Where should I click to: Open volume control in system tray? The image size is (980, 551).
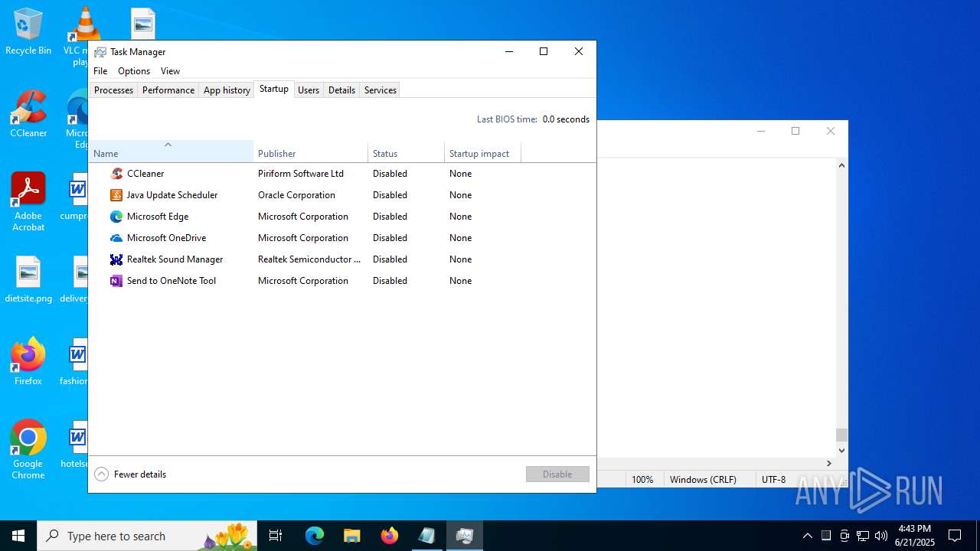click(881, 536)
